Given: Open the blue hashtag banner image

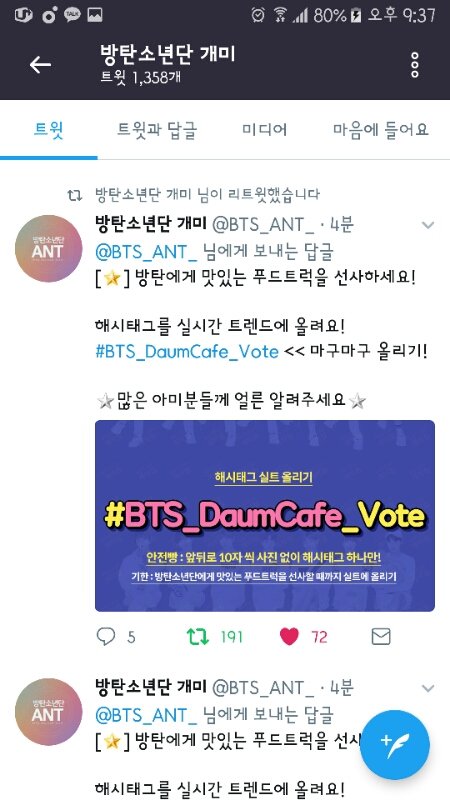Looking at the screenshot, I should (265, 516).
